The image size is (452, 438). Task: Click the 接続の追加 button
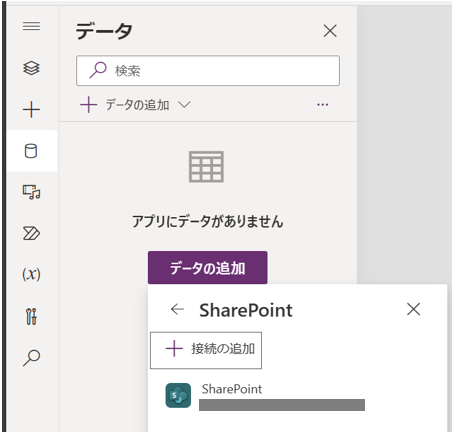pyautogui.click(x=206, y=350)
